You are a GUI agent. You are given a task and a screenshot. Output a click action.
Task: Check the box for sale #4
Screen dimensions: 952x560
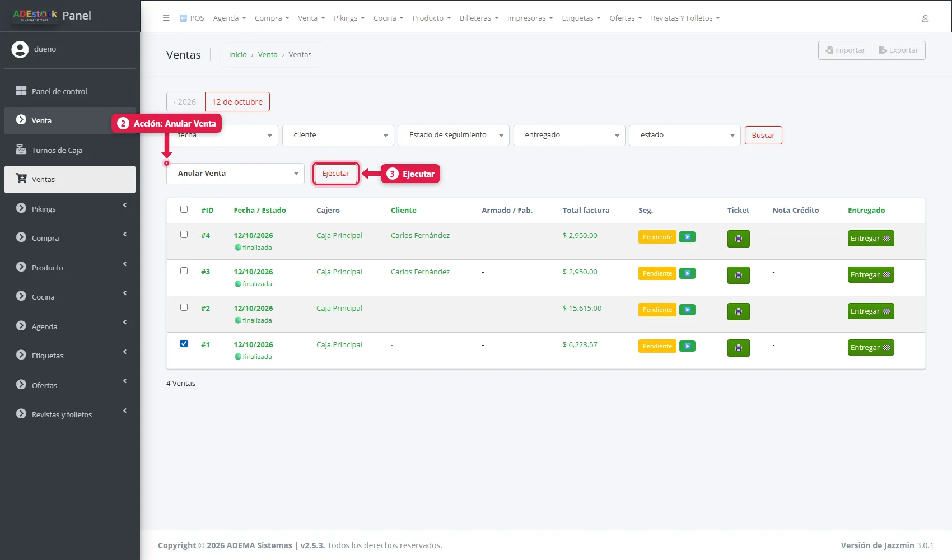(184, 235)
